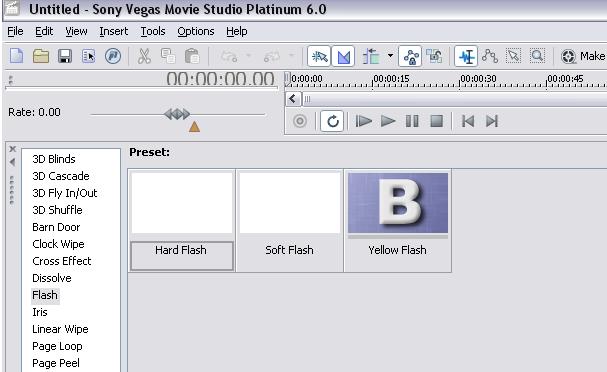
Task: Collapse docking area with left arrow icon
Action: pyautogui.click(x=12, y=162)
